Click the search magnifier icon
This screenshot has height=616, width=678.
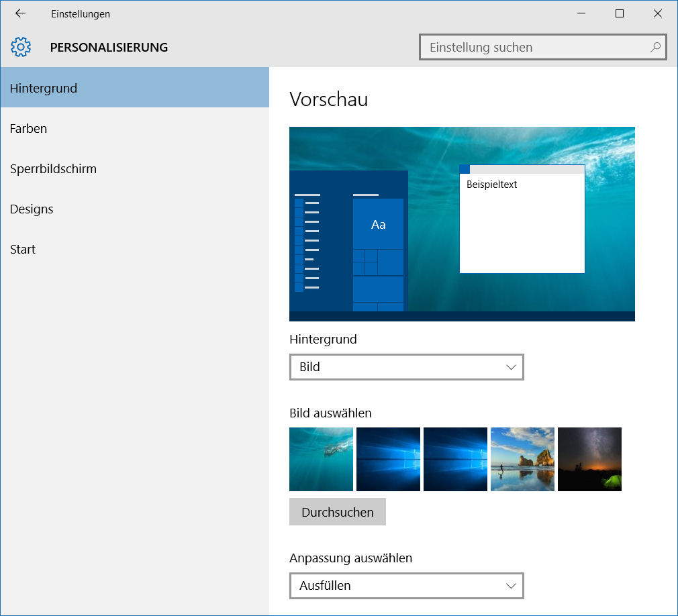tap(655, 47)
